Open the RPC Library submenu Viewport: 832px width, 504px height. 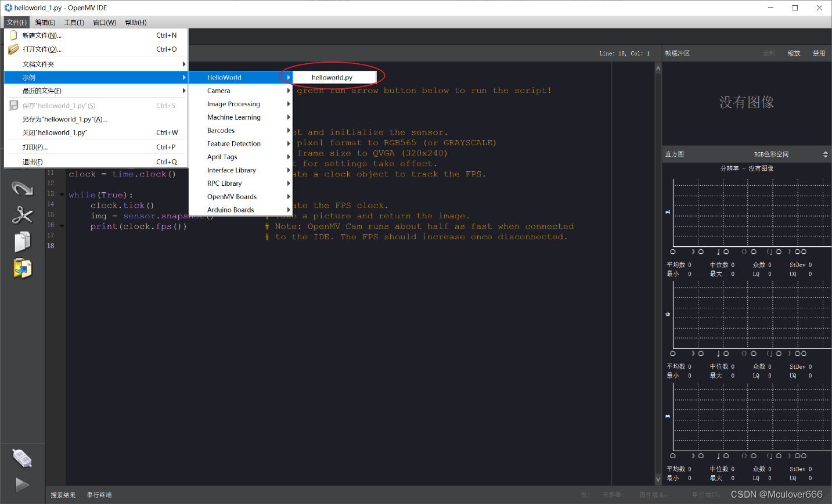click(x=240, y=183)
